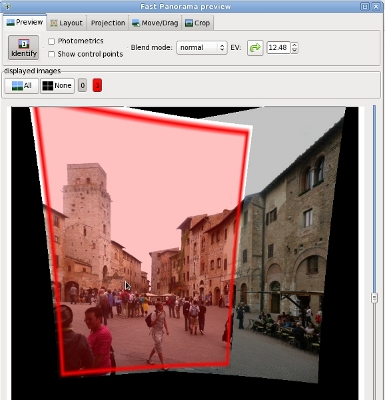Image resolution: width=385 pixels, height=400 pixels.
Task: Click the green EV reset arrow icon
Action: 255,48
